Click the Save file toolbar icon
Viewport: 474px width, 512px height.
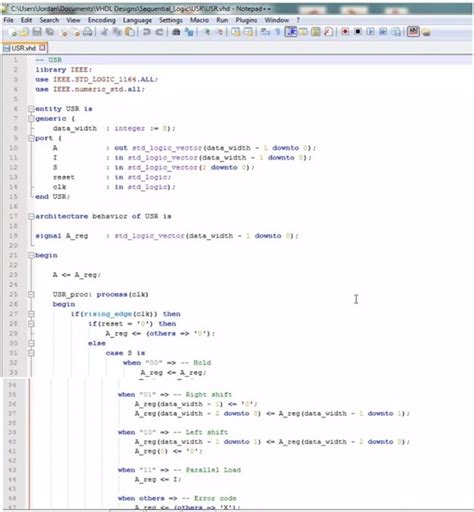coord(37,32)
